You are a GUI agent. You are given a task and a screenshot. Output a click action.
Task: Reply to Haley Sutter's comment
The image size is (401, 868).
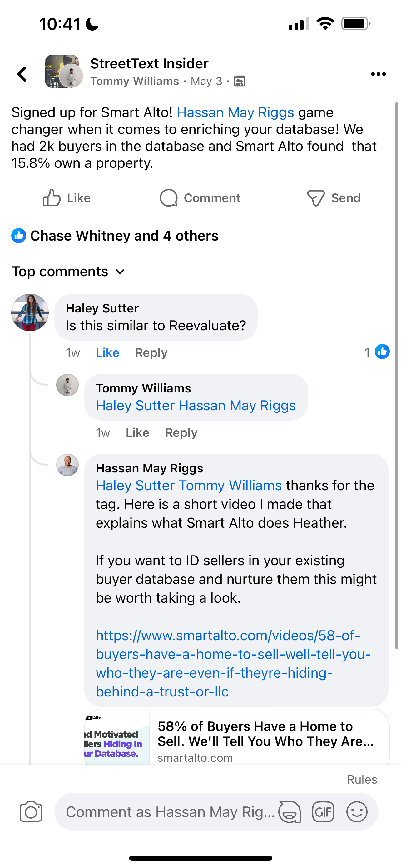click(151, 352)
